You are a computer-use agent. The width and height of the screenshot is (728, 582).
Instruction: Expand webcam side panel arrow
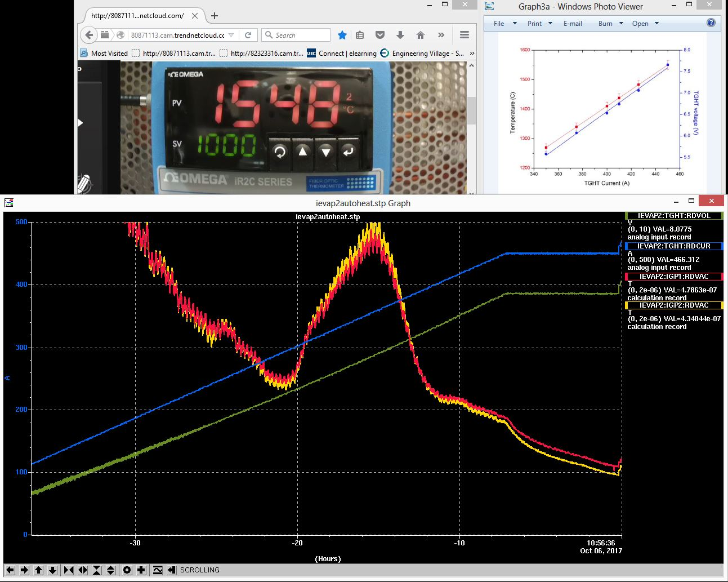[x=80, y=123]
